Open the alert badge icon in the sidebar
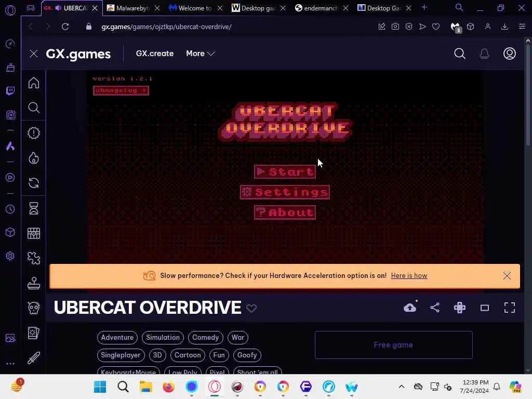The width and height of the screenshot is (532, 399). [34, 133]
